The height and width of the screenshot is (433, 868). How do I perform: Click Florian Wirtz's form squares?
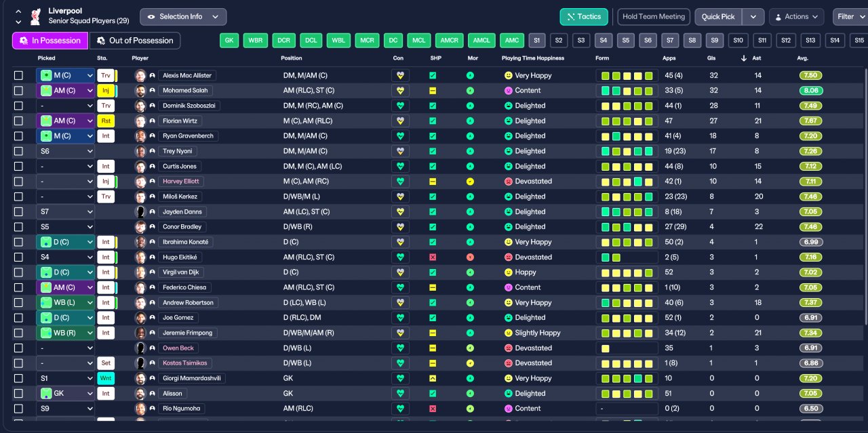627,121
